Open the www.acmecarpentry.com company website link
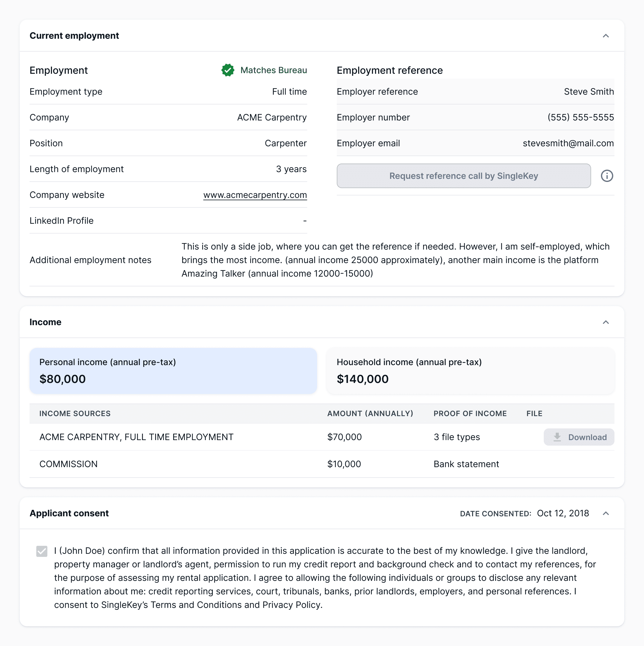 (255, 195)
